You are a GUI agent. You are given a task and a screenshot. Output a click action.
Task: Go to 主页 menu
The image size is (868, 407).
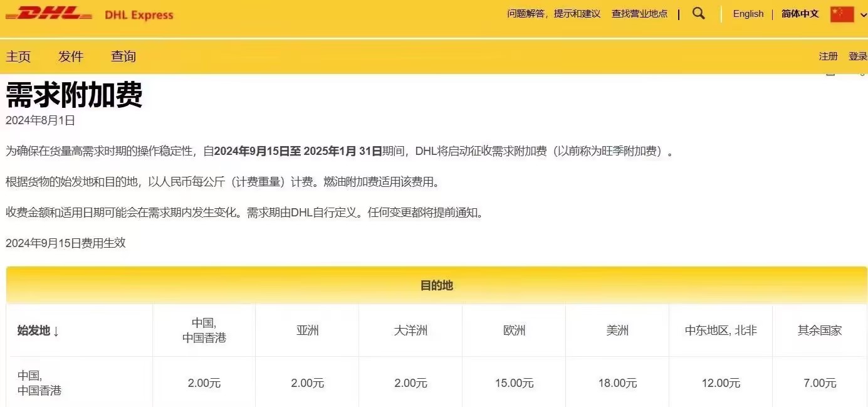[x=18, y=56]
